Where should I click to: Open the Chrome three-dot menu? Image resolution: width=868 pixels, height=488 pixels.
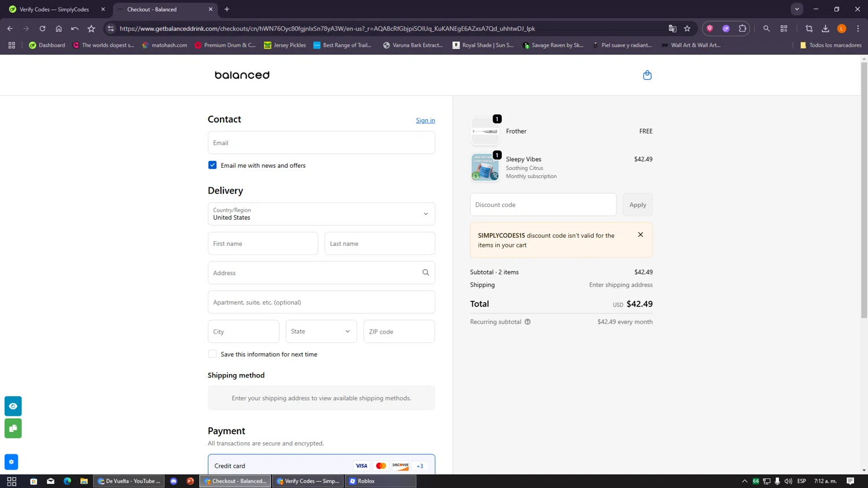click(858, 28)
